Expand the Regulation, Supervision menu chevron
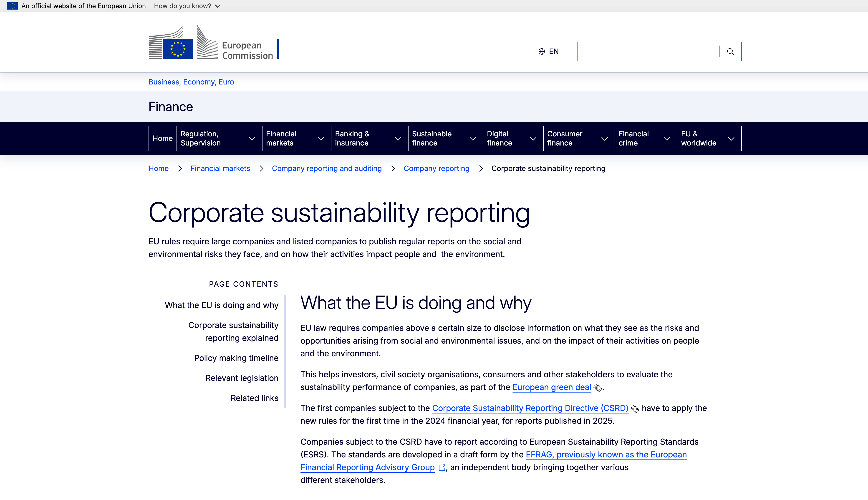Screen dimensions: 868x500 tap(252, 139)
